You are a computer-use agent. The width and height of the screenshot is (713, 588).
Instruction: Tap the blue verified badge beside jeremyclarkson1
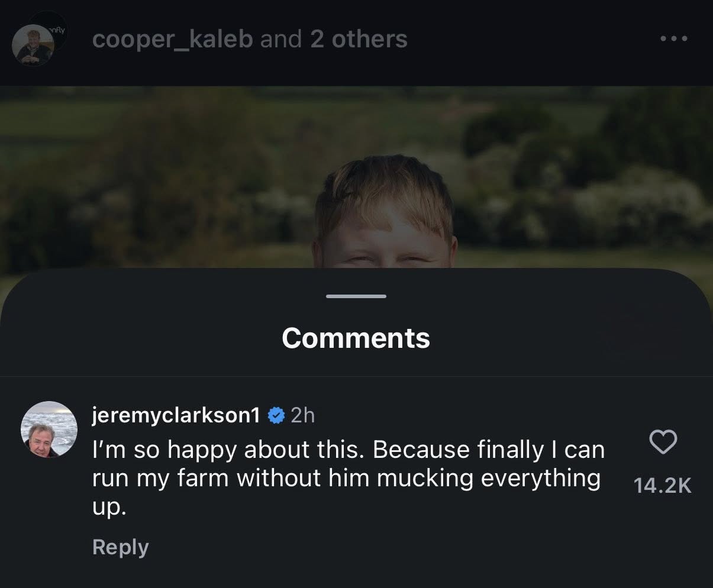click(275, 416)
